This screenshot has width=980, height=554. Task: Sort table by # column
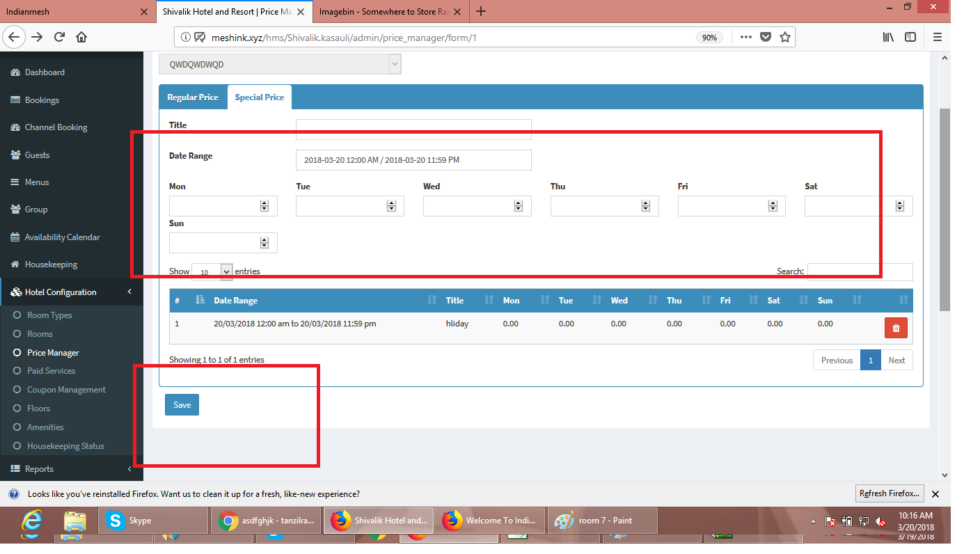[x=189, y=301]
